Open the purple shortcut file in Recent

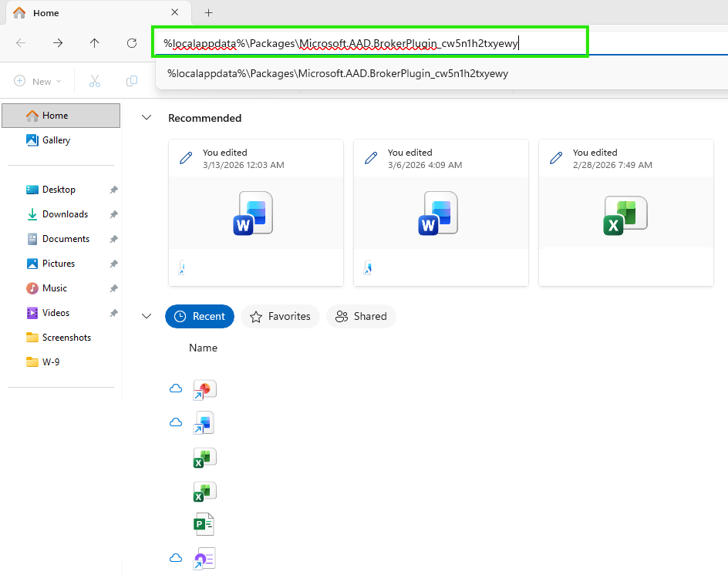[205, 559]
